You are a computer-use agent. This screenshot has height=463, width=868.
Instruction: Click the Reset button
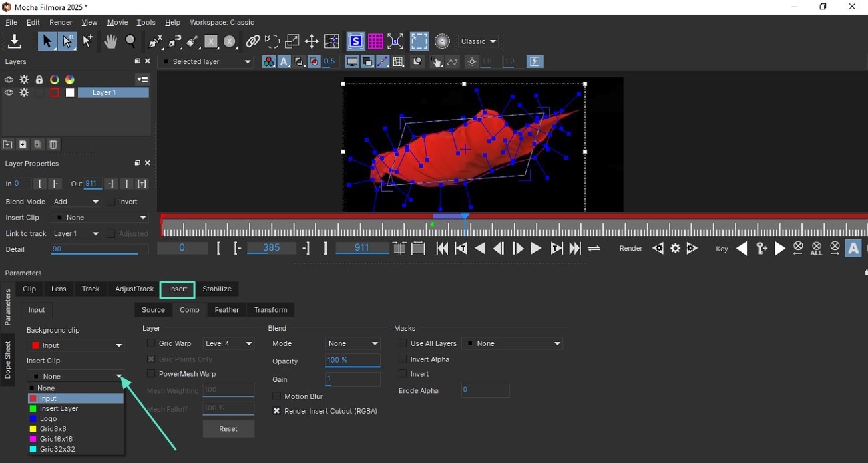(x=228, y=429)
